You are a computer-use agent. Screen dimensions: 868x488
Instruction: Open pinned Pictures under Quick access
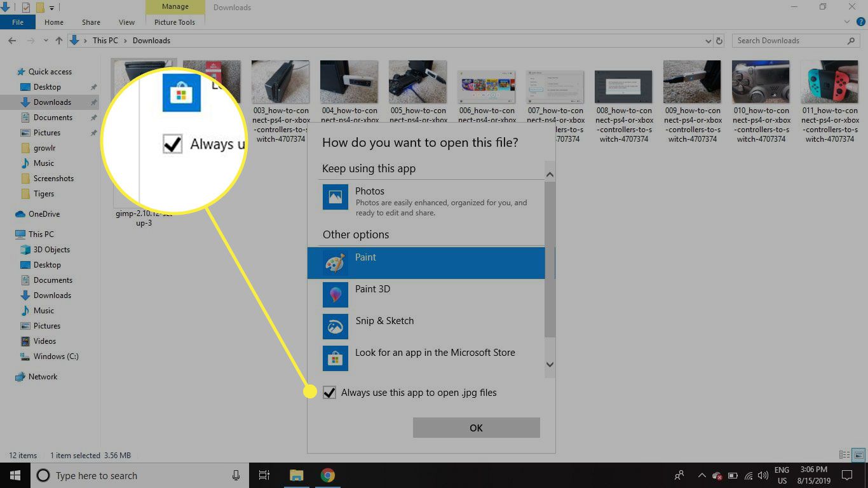coord(47,133)
